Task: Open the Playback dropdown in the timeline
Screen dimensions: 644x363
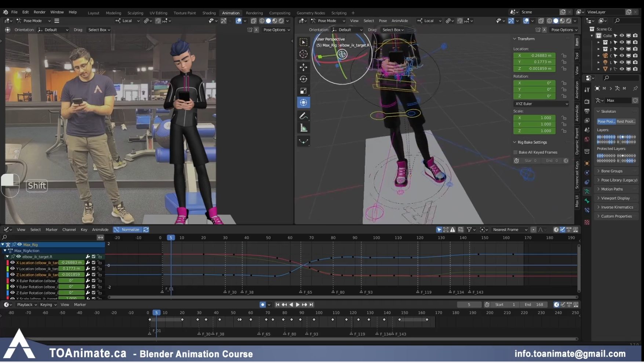Action: pyautogui.click(x=27, y=305)
